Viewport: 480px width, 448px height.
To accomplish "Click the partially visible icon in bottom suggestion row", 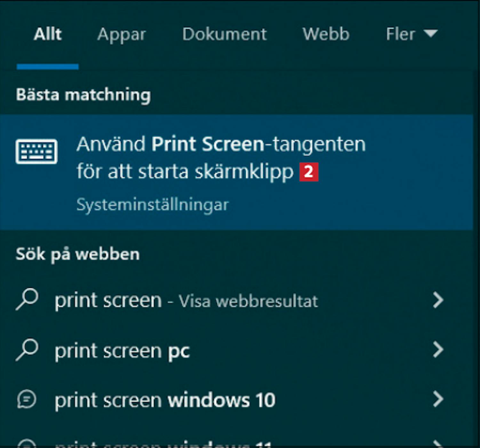I will point(27,444).
